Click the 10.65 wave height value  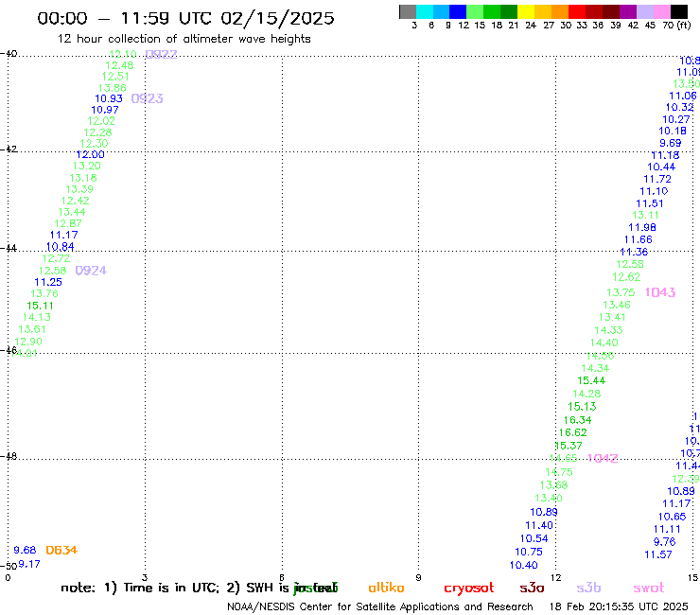click(672, 517)
